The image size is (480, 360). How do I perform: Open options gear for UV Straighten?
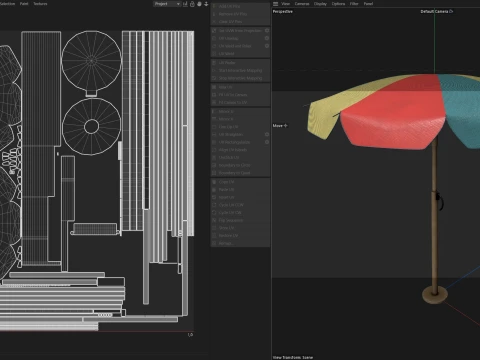pyautogui.click(x=267, y=134)
